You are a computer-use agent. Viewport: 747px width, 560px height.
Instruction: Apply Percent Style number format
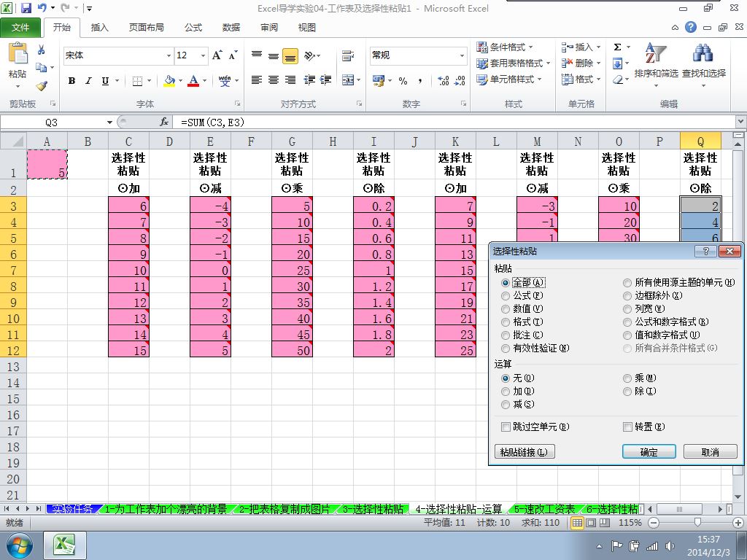click(403, 81)
